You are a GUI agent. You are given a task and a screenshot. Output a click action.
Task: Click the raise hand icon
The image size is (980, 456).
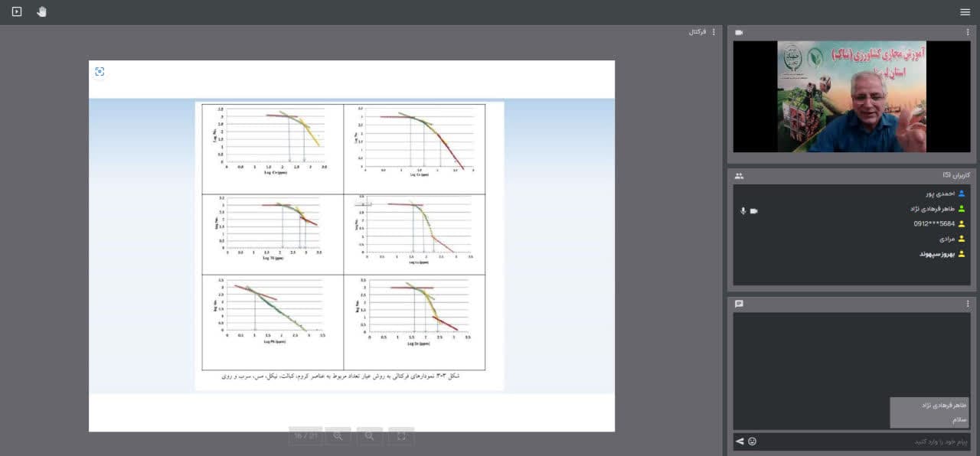pos(41,11)
